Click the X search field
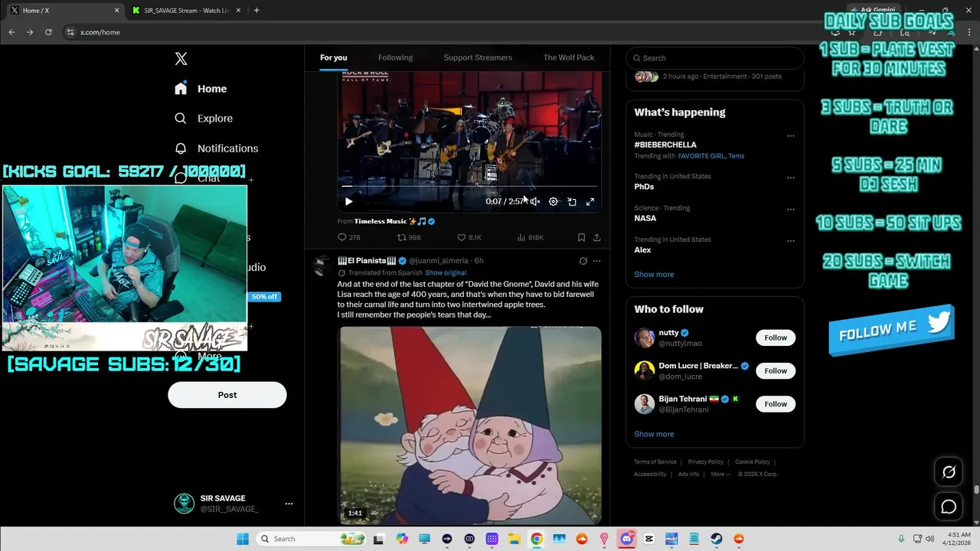 pos(714,58)
